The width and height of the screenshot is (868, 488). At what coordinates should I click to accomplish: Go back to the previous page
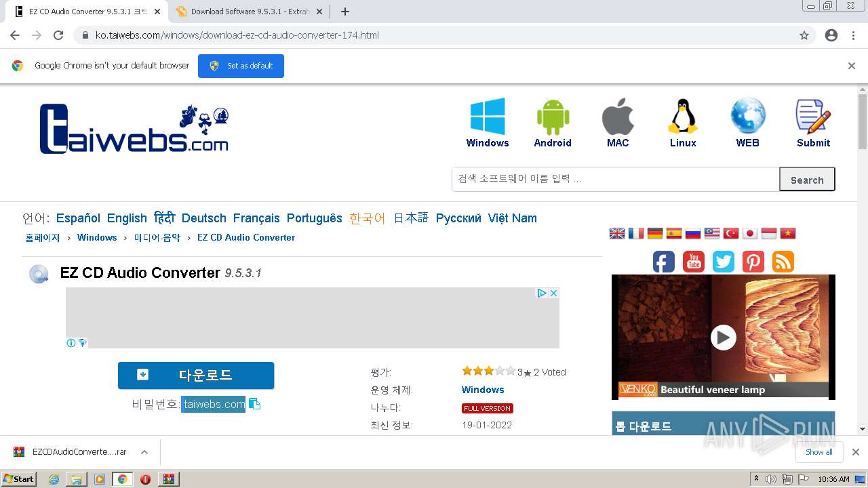pos(15,35)
